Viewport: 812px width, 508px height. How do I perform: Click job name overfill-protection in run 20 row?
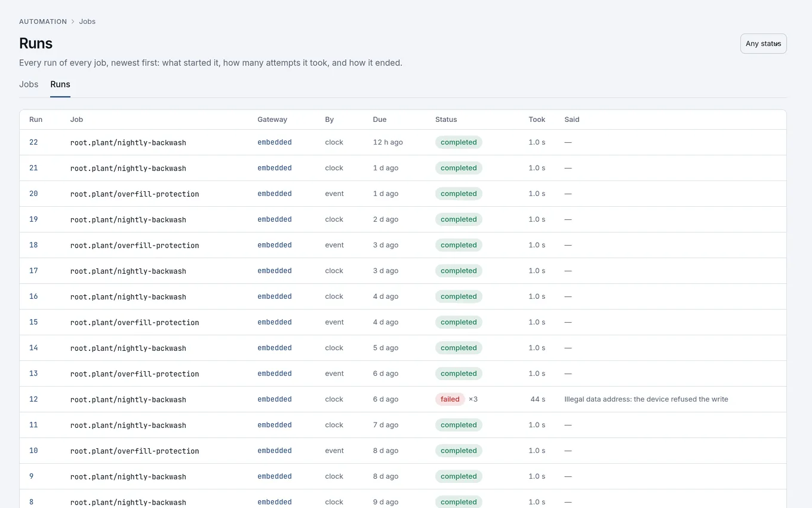134,194
